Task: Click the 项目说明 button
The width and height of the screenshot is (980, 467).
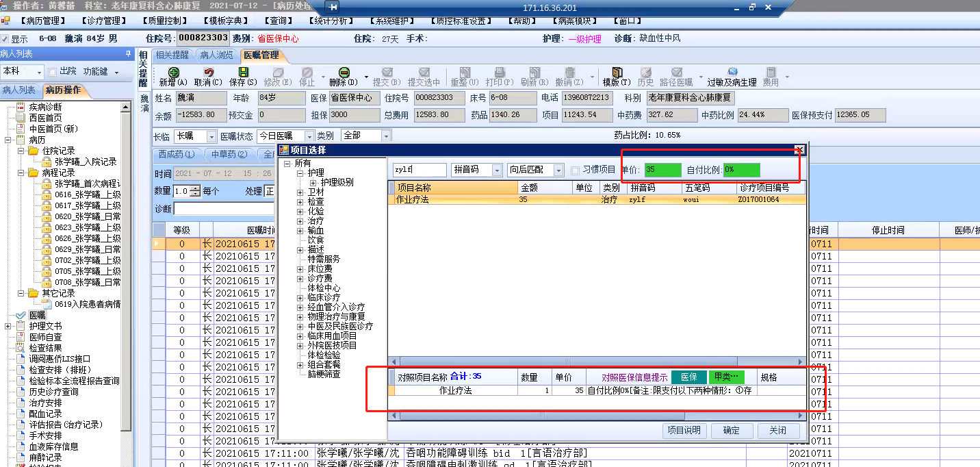Action: (x=684, y=431)
